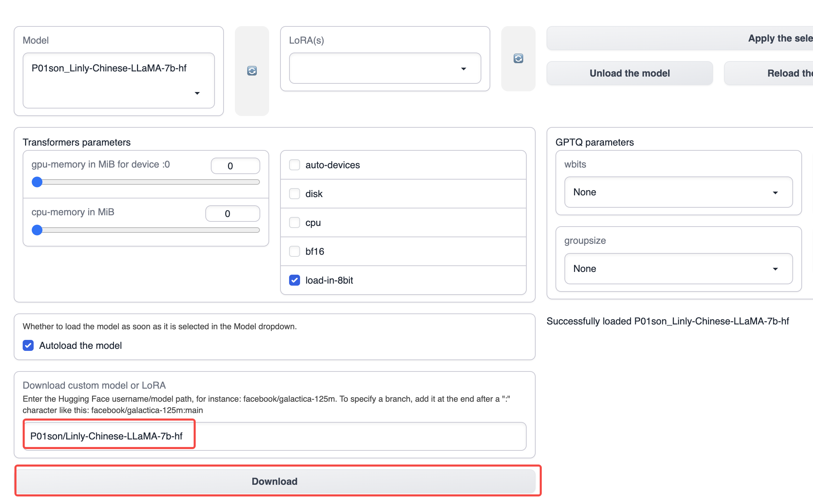The image size is (813, 504).
Task: Tick the disk checkbox
Action: click(x=295, y=194)
